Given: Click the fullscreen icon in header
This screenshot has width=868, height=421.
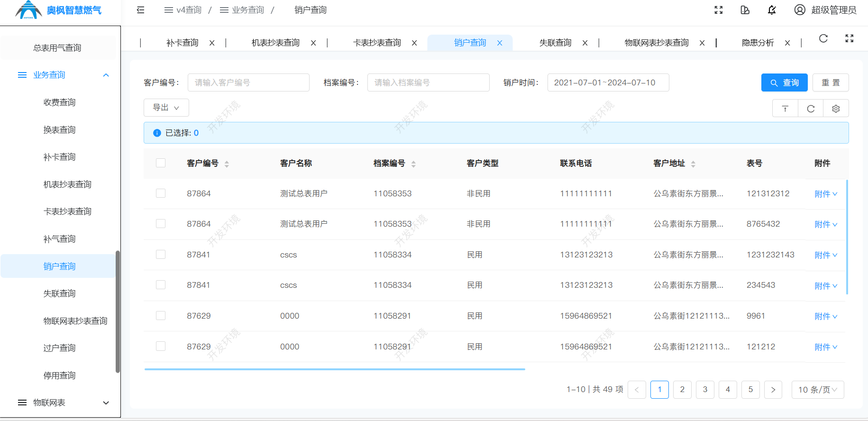Looking at the screenshot, I should click(719, 10).
